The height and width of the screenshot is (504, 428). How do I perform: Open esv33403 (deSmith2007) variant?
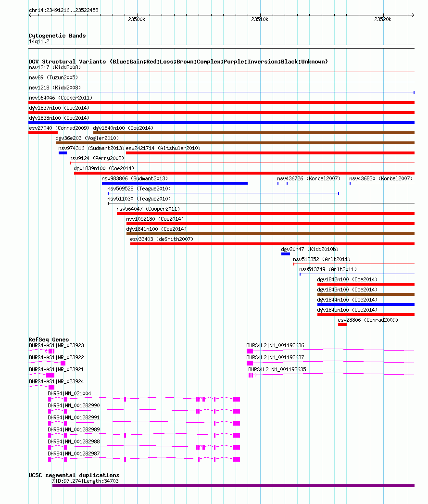coord(162,239)
